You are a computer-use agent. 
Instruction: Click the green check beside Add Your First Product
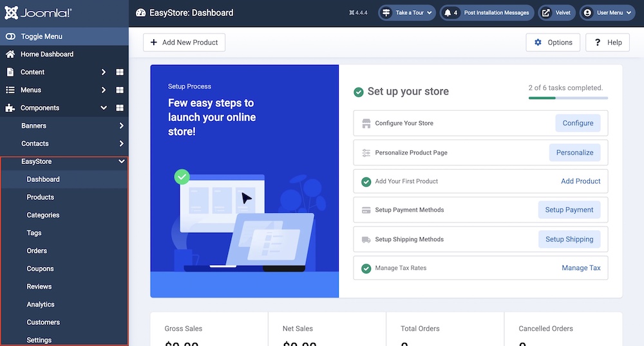(366, 181)
